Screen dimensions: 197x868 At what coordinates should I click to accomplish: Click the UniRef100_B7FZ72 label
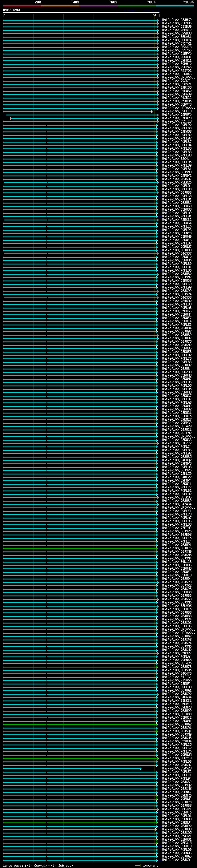point(177,443)
